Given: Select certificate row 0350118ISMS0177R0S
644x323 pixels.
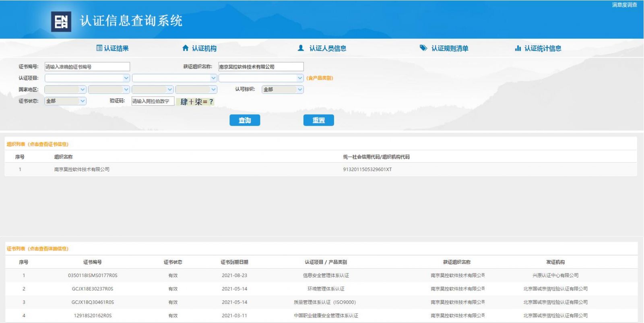Looking at the screenshot, I should point(93,275).
